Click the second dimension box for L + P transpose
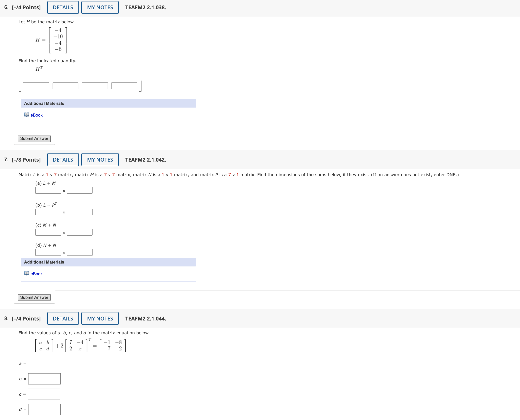Viewport: 520px width, 420px height. tap(79, 212)
